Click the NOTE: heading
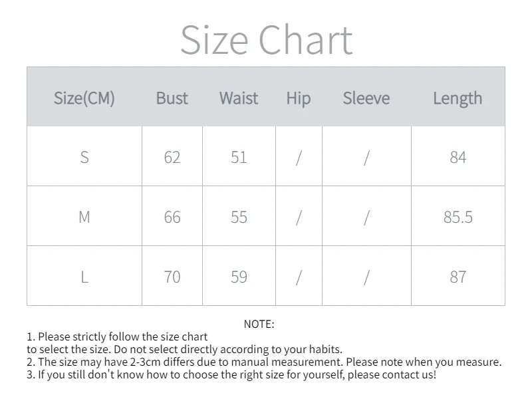 tap(259, 324)
